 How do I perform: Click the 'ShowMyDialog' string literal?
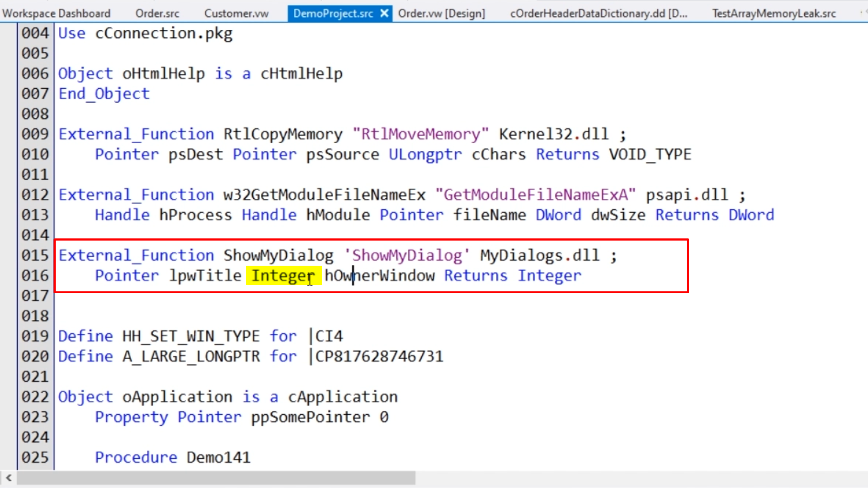tap(406, 255)
